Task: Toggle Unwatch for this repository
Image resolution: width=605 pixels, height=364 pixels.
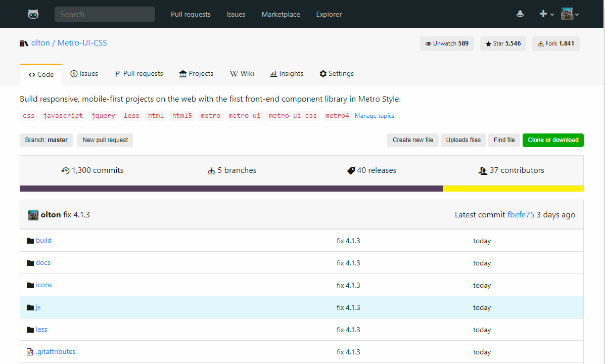Action: click(447, 44)
